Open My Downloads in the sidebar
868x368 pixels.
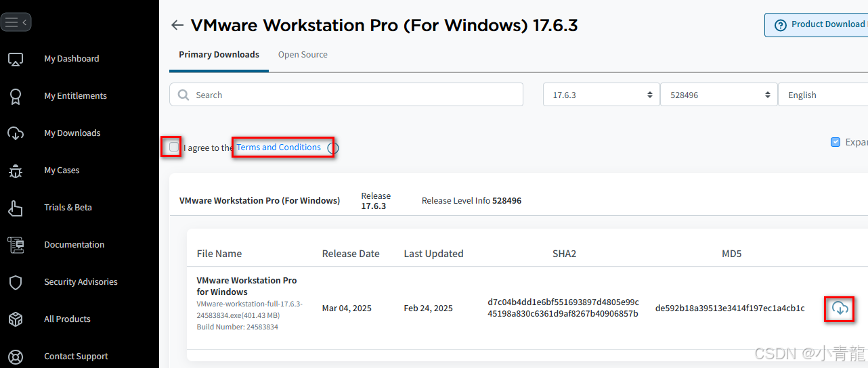72,133
